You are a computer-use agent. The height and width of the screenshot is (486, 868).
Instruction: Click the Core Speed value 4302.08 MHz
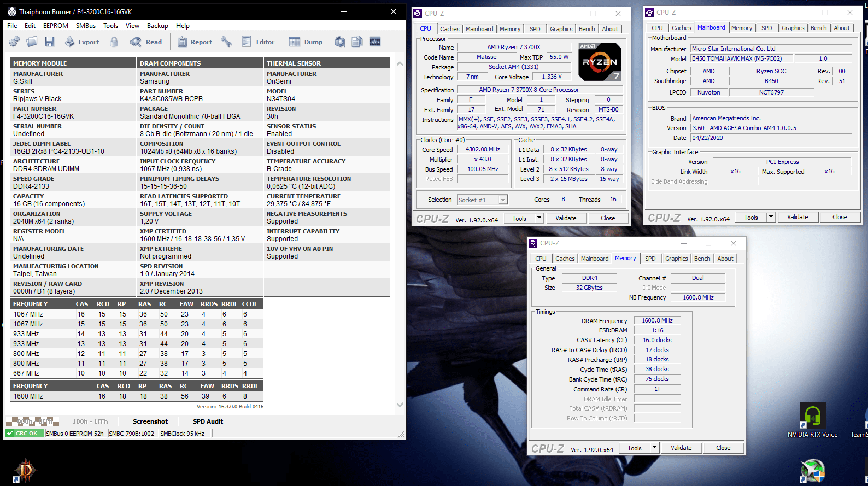pyautogui.click(x=483, y=149)
